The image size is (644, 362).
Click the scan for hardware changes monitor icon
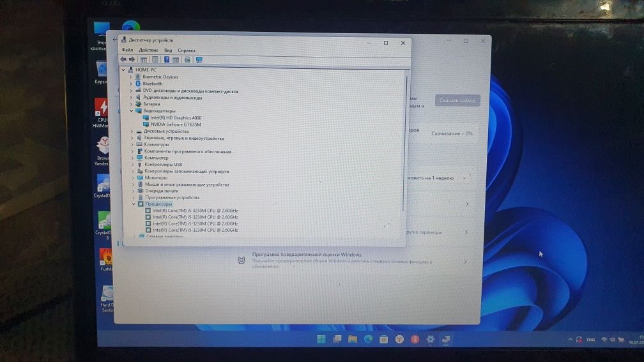(199, 60)
